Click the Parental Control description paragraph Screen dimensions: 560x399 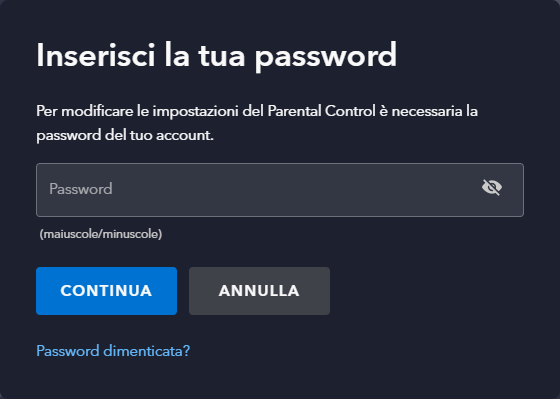coord(257,123)
